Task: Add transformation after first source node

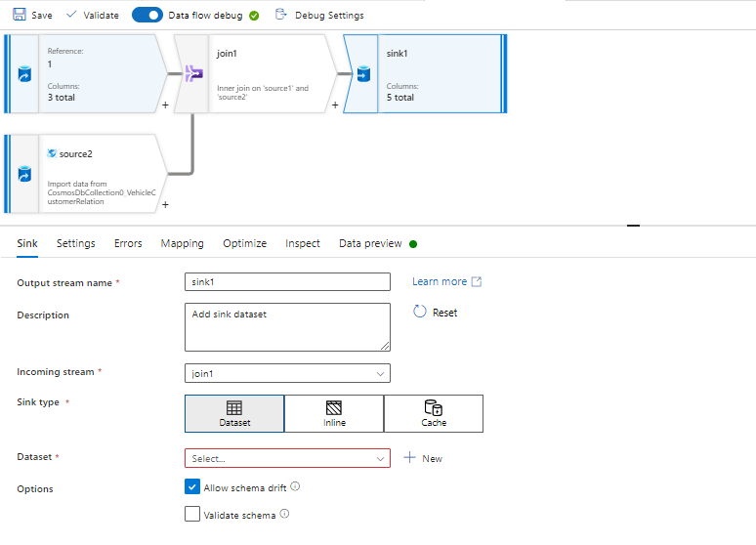Action: [x=165, y=105]
